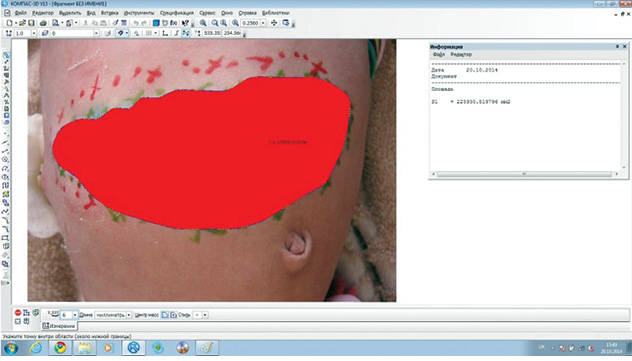Click the Save diskette icon
This screenshot has width=632, height=361.
[x=31, y=23]
